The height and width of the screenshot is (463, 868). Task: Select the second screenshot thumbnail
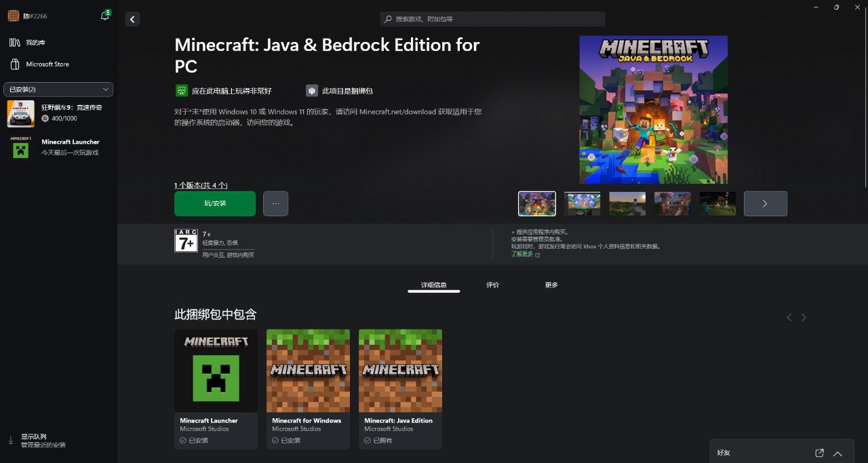(582, 203)
